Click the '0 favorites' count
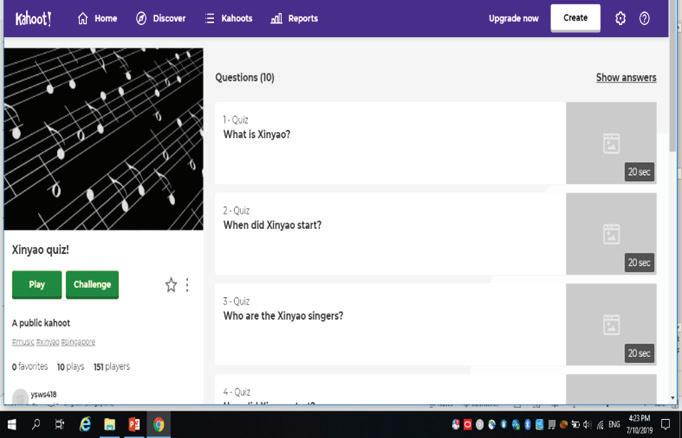 click(30, 367)
